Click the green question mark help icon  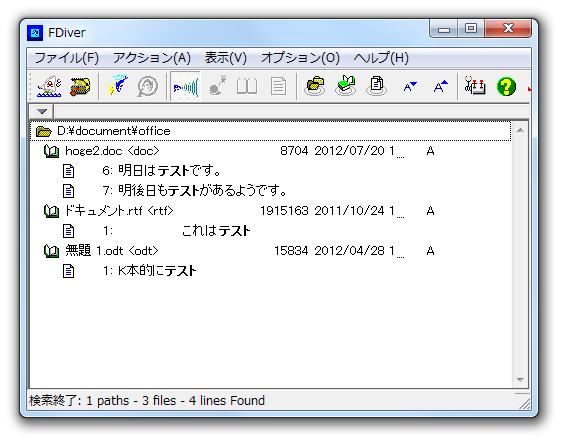506,87
